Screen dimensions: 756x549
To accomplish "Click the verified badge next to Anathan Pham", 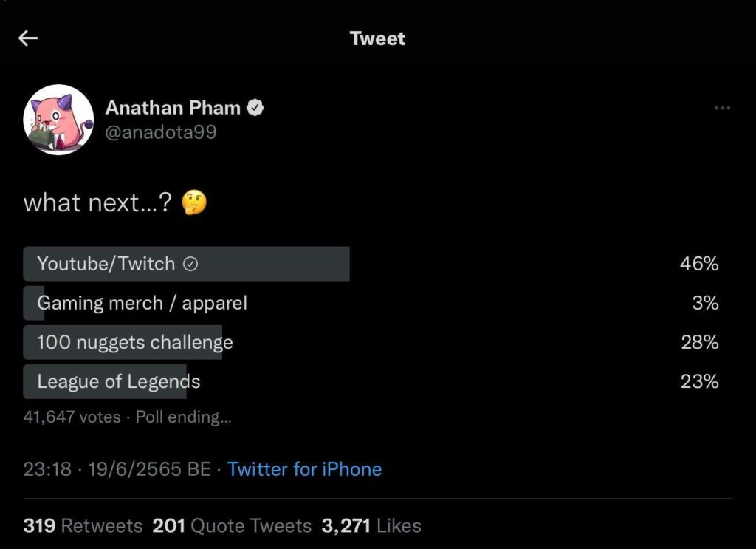I will [x=256, y=108].
